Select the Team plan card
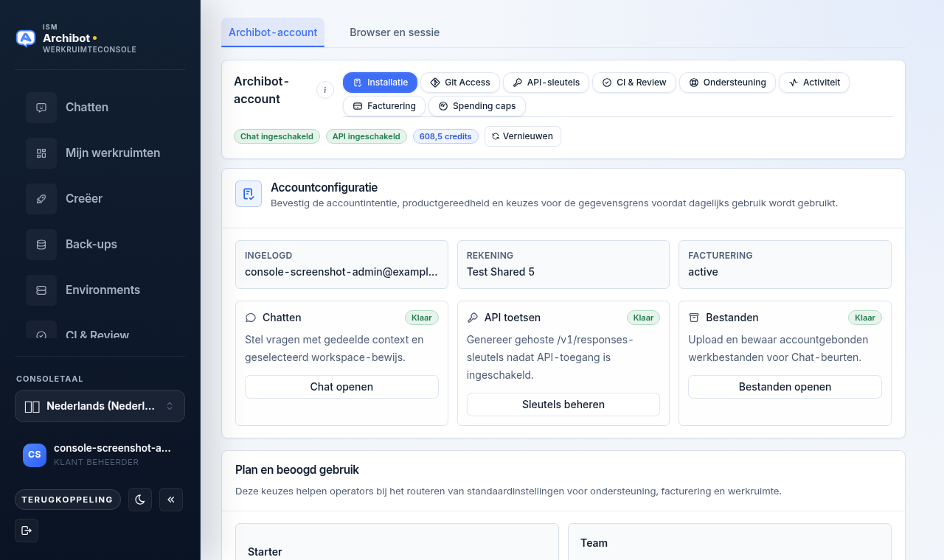Image resolution: width=944 pixels, height=560 pixels. pos(729,542)
